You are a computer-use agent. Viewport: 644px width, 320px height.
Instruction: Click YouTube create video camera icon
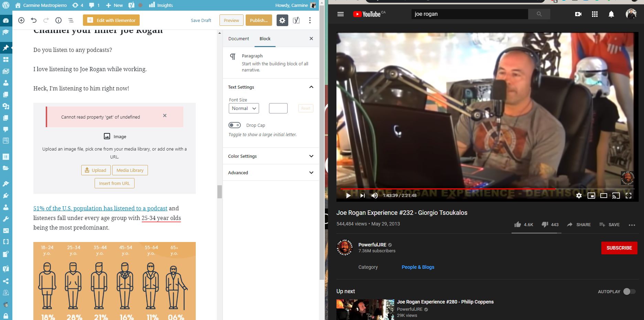point(578,14)
